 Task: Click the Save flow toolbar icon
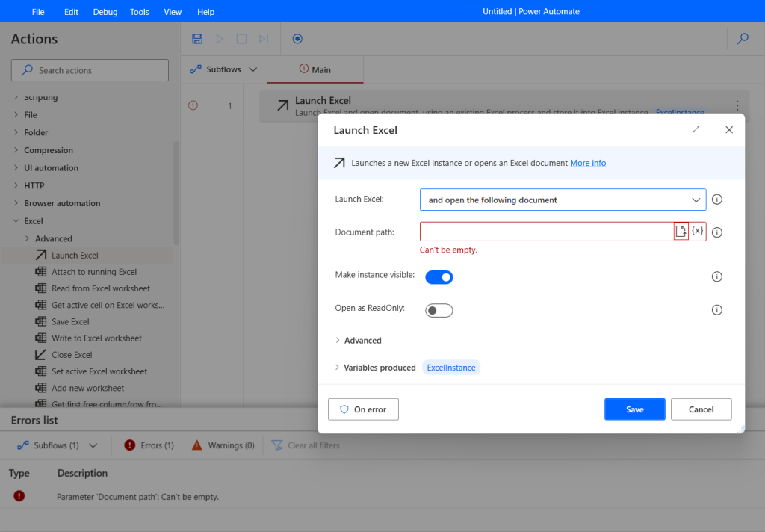coord(197,39)
